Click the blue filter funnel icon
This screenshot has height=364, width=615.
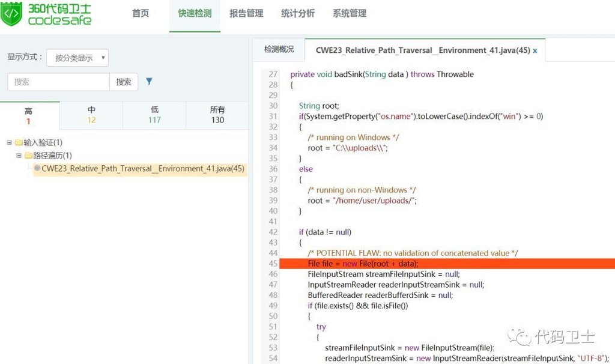pos(150,82)
